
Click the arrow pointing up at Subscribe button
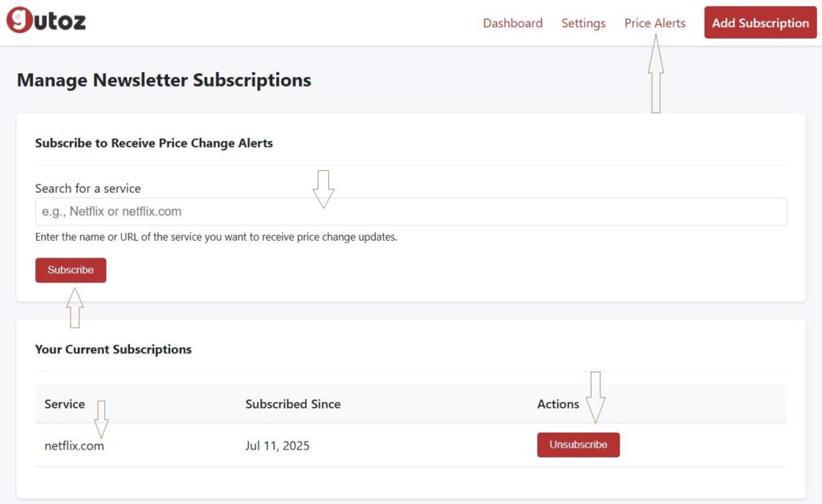75,307
